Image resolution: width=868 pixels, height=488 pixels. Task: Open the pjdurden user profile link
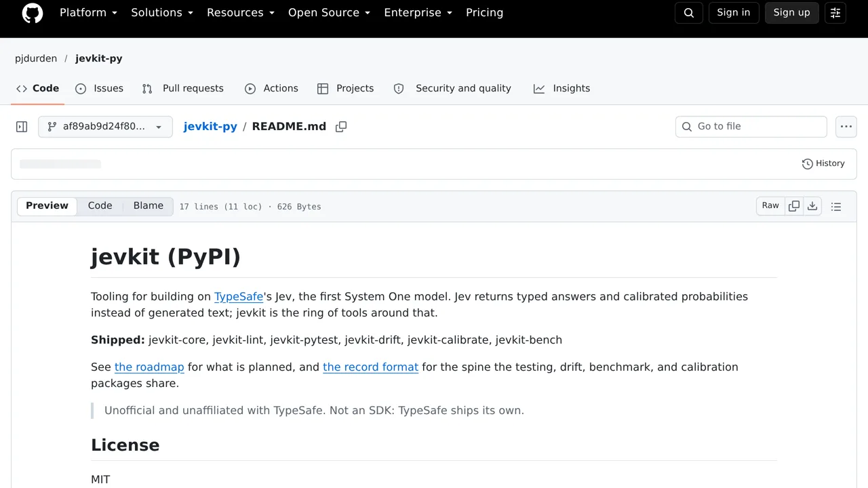pos(36,59)
